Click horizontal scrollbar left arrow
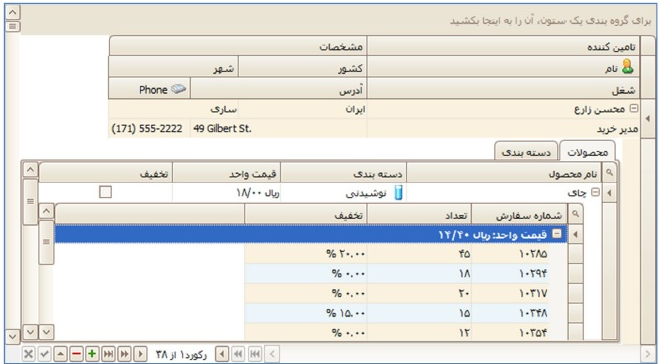 tap(272, 354)
